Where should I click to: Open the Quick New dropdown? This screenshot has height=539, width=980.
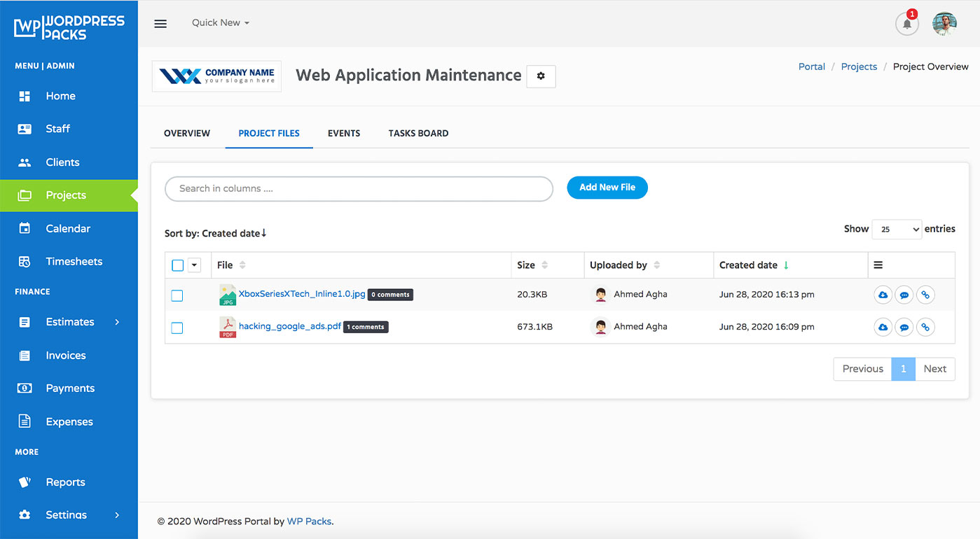220,22
